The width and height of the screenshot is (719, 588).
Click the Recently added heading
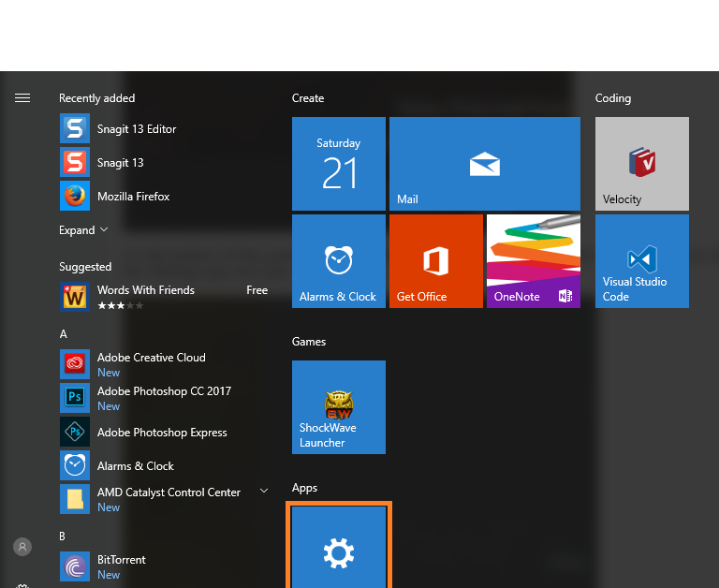[x=96, y=98]
